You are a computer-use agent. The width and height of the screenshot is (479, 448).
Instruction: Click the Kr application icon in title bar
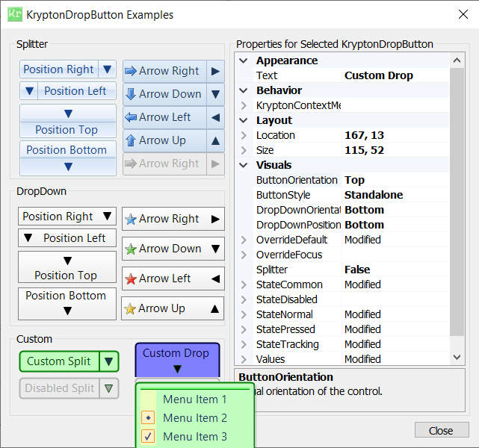click(x=15, y=14)
